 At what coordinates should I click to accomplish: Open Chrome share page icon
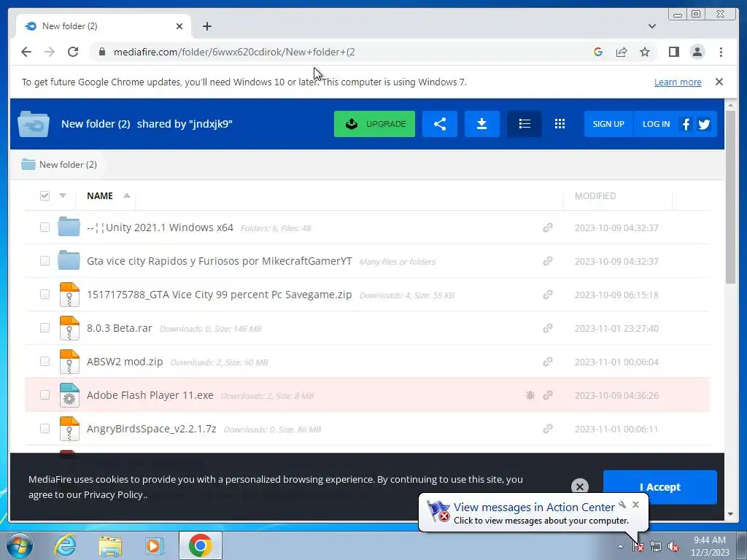click(622, 52)
